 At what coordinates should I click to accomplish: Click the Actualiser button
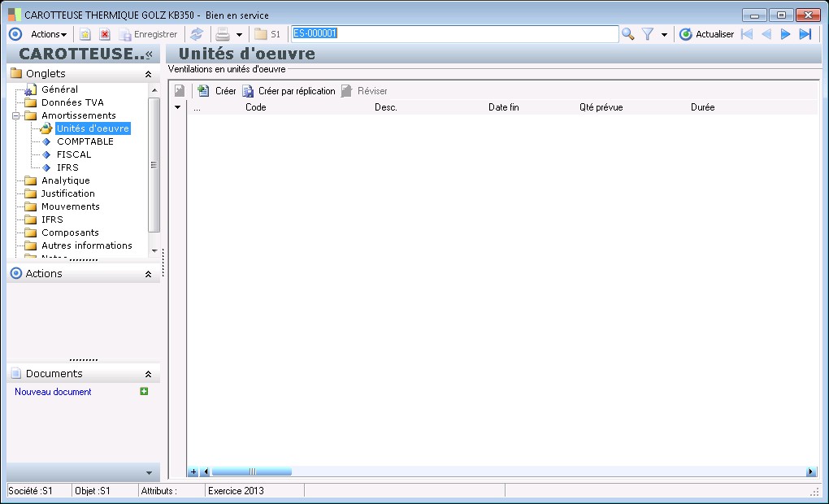(707, 34)
